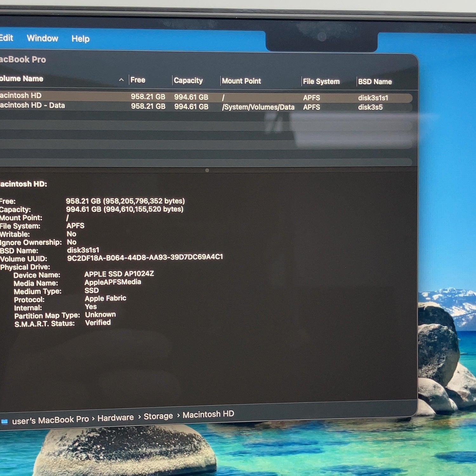Screen dimensions: 476x476
Task: Sort volumes by the Mount Point column header
Action: tap(241, 81)
